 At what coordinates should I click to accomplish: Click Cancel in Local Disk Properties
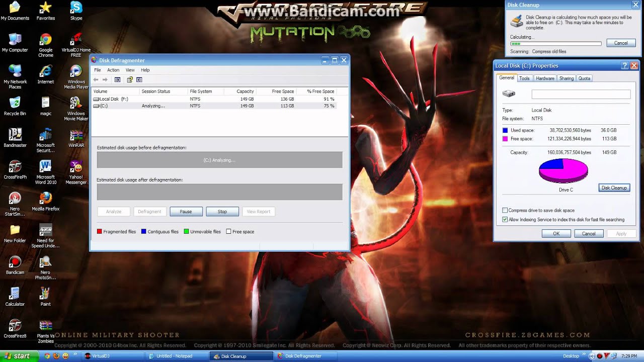pos(589,234)
